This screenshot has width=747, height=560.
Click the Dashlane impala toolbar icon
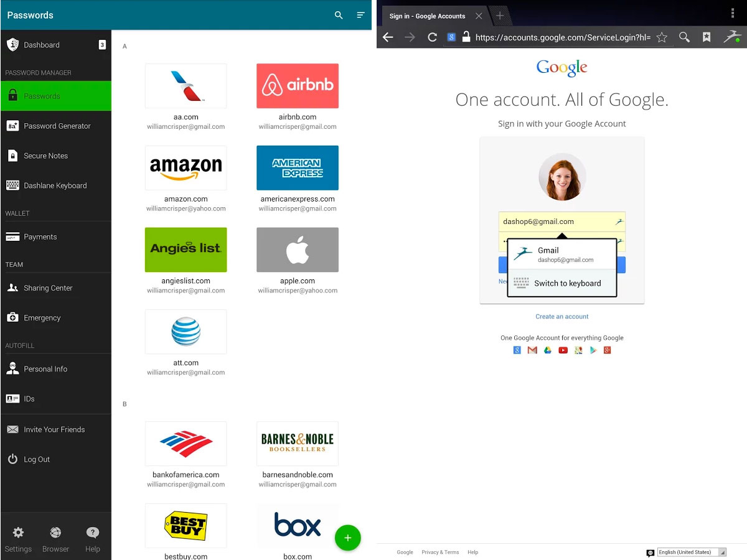731,36
